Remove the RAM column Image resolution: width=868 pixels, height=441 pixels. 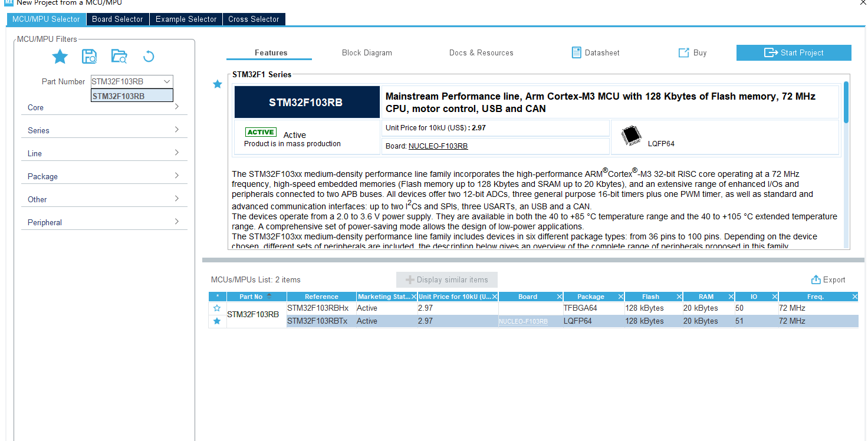(x=731, y=297)
